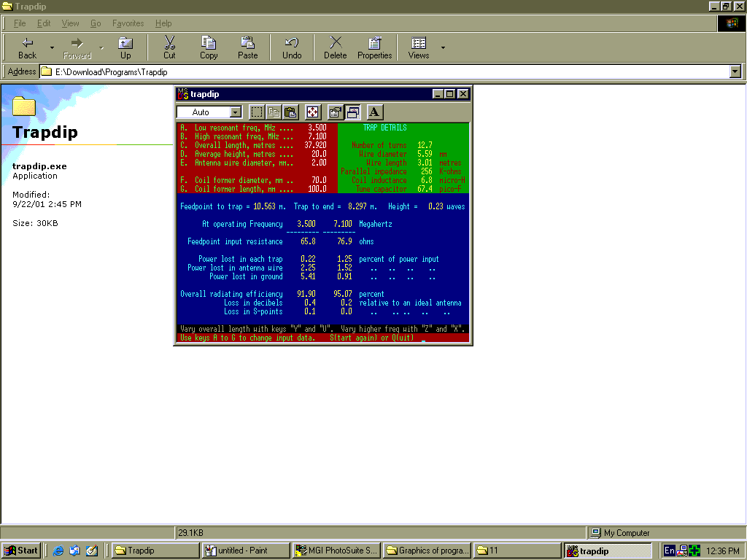Click the Start button
This screenshot has width=747, height=560.
tap(21, 551)
